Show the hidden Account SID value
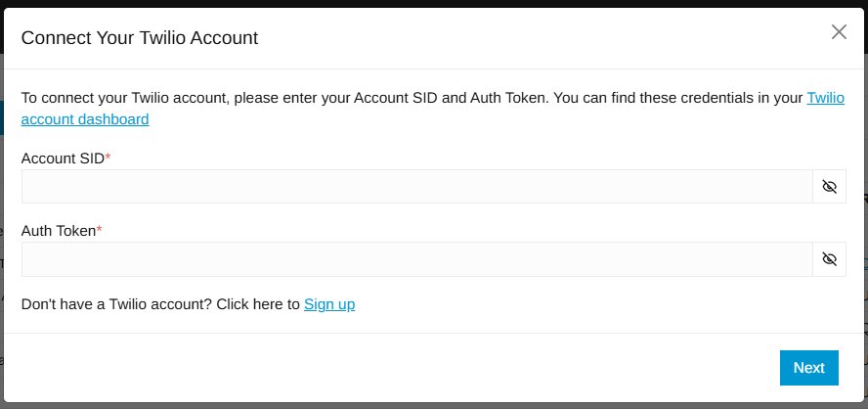Viewport: 868px width, 409px height. click(829, 187)
